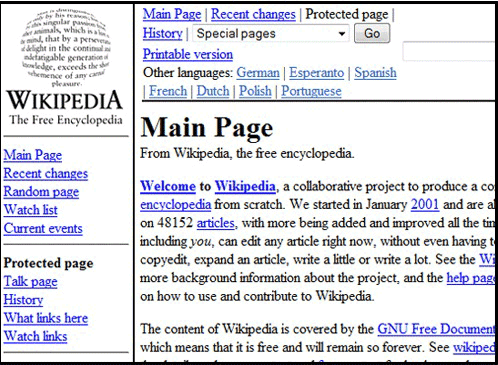The image size is (498, 365).
Task: Follow the bold Welcome link
Action: (x=168, y=186)
